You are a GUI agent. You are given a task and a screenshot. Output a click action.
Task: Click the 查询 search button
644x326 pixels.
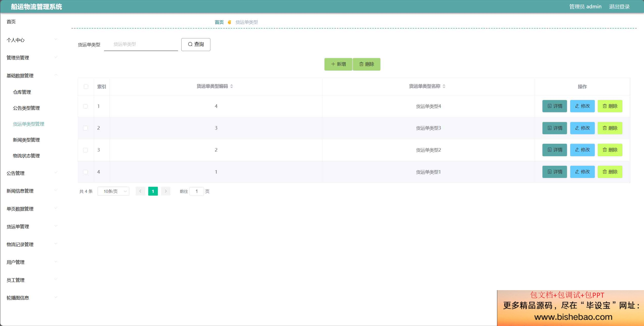(x=196, y=44)
